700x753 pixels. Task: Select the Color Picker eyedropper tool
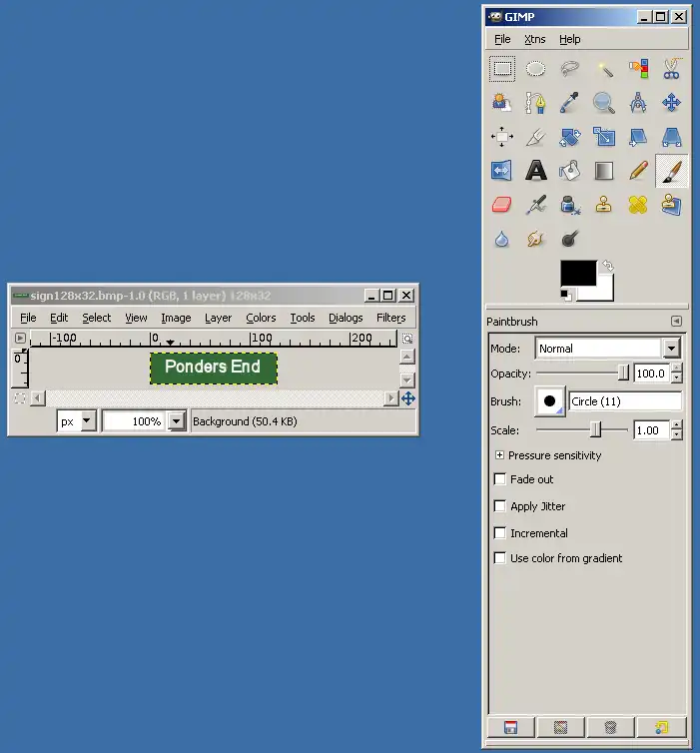coord(570,103)
